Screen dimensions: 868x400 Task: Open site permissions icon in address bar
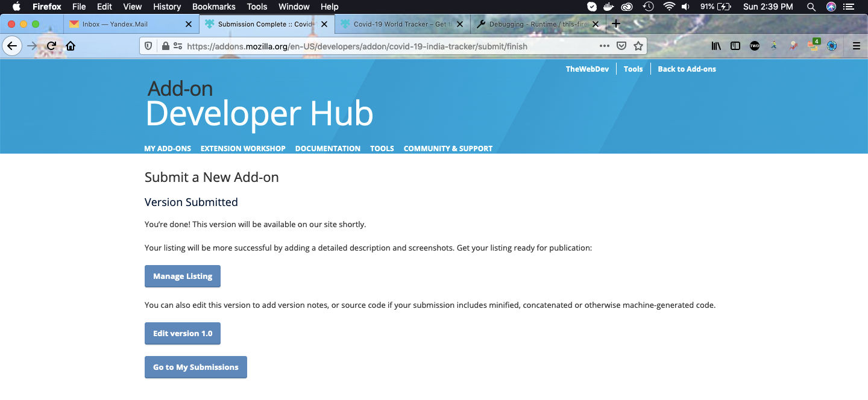coord(177,46)
